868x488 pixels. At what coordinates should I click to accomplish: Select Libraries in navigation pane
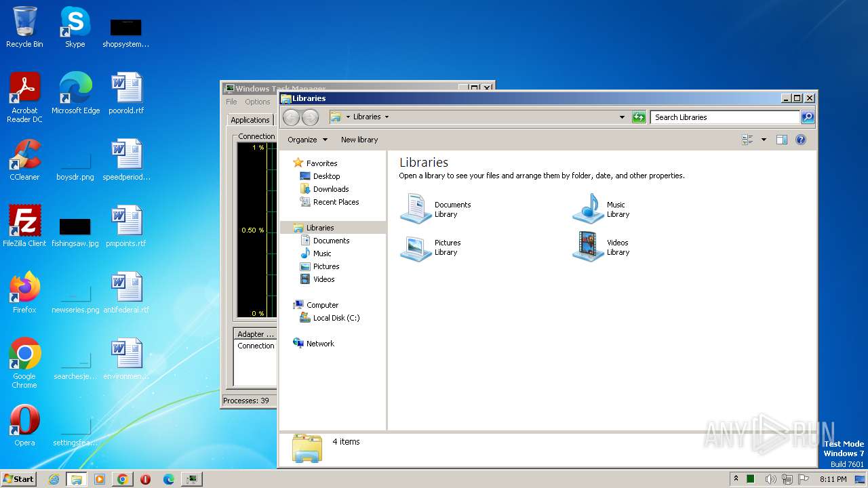coord(332,228)
